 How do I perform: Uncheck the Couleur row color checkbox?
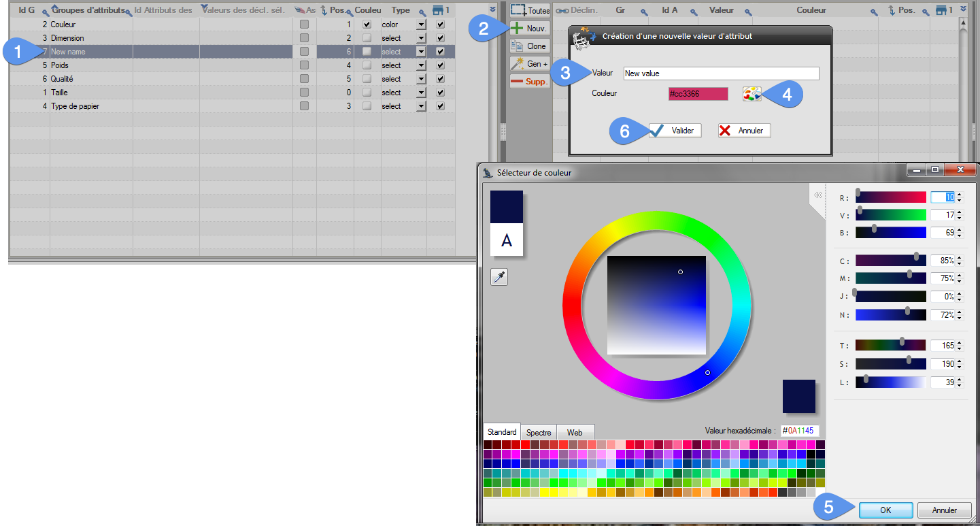[367, 24]
